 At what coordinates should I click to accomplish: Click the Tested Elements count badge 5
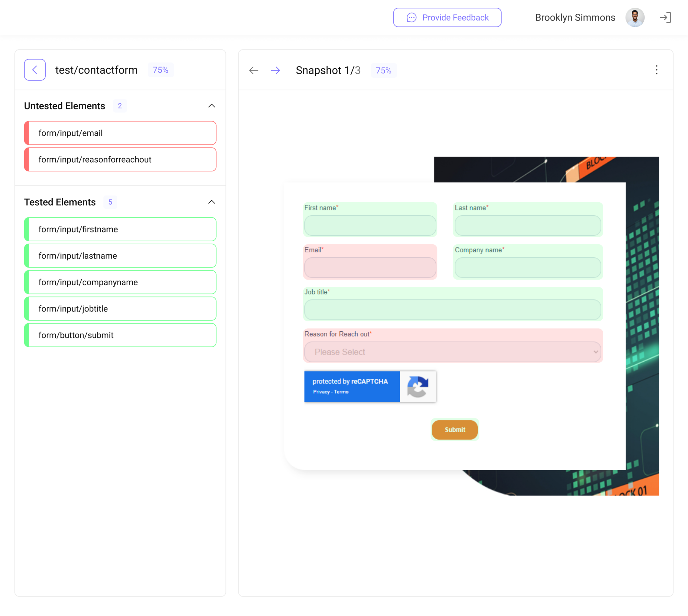(x=110, y=202)
